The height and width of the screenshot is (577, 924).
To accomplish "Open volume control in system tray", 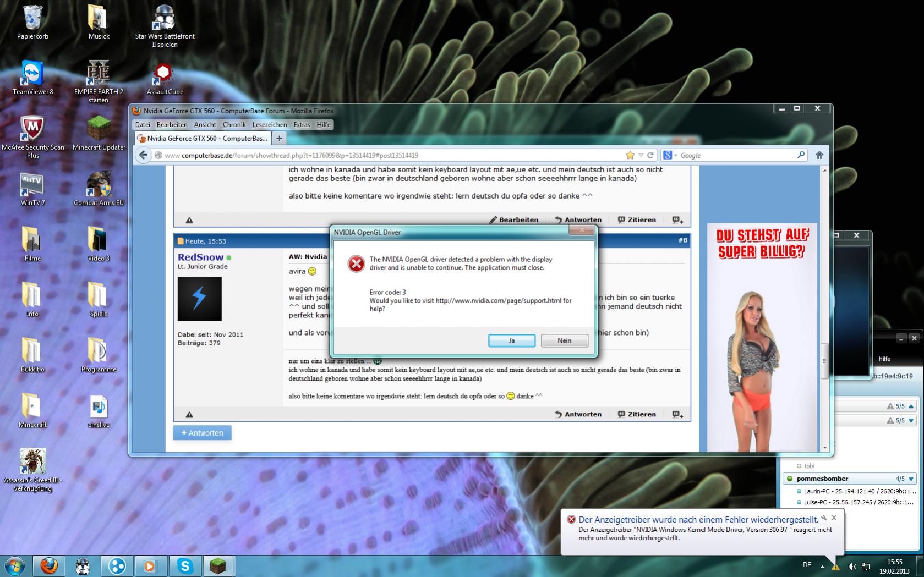I will (852, 566).
